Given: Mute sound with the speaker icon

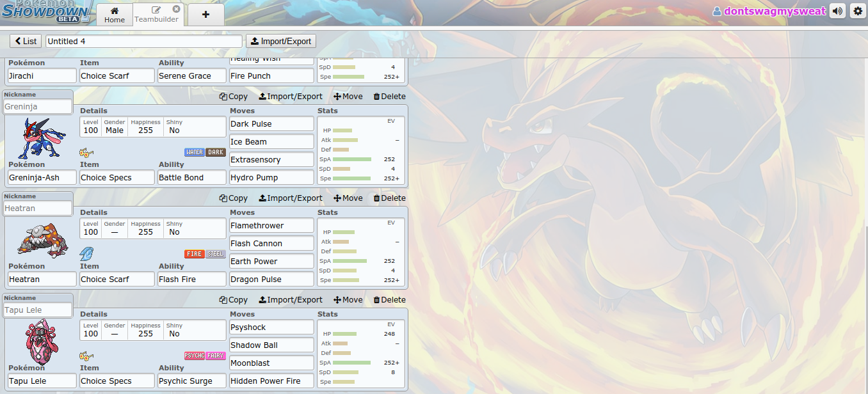Looking at the screenshot, I should (x=837, y=12).
